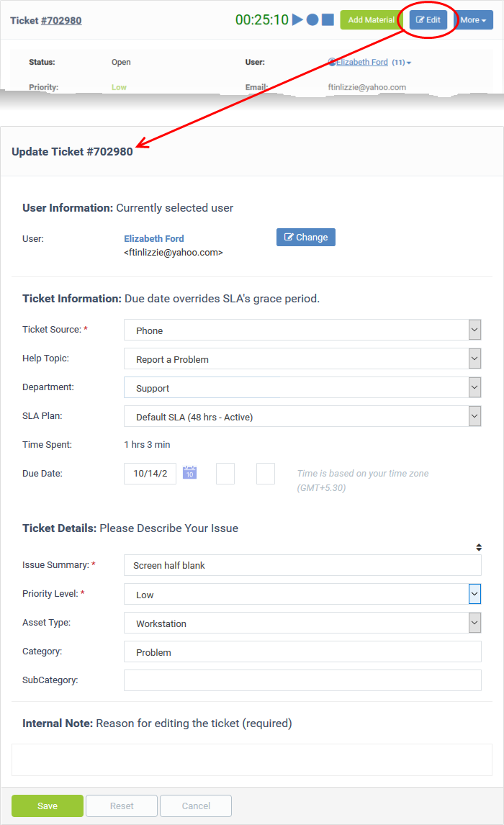The image size is (504, 825).
Task: Open the Ticket #702980 link
Action: pos(60,19)
